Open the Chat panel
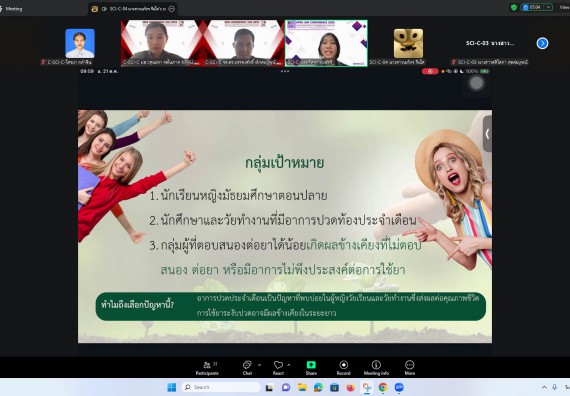 [x=247, y=368]
